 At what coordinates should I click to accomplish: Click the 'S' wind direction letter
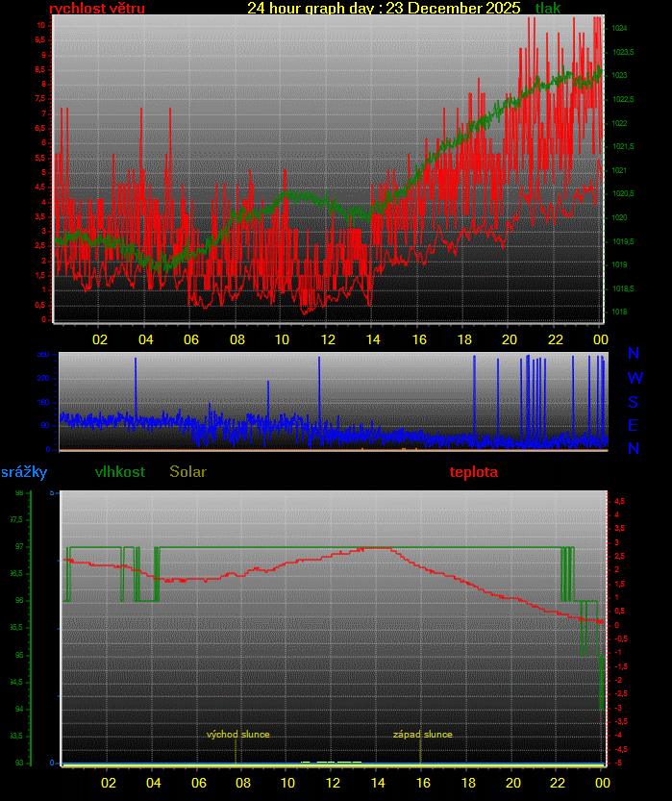point(635,402)
